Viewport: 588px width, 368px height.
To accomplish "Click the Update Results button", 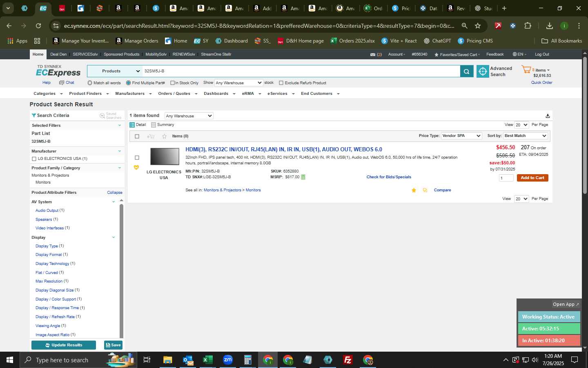I will click(64, 345).
